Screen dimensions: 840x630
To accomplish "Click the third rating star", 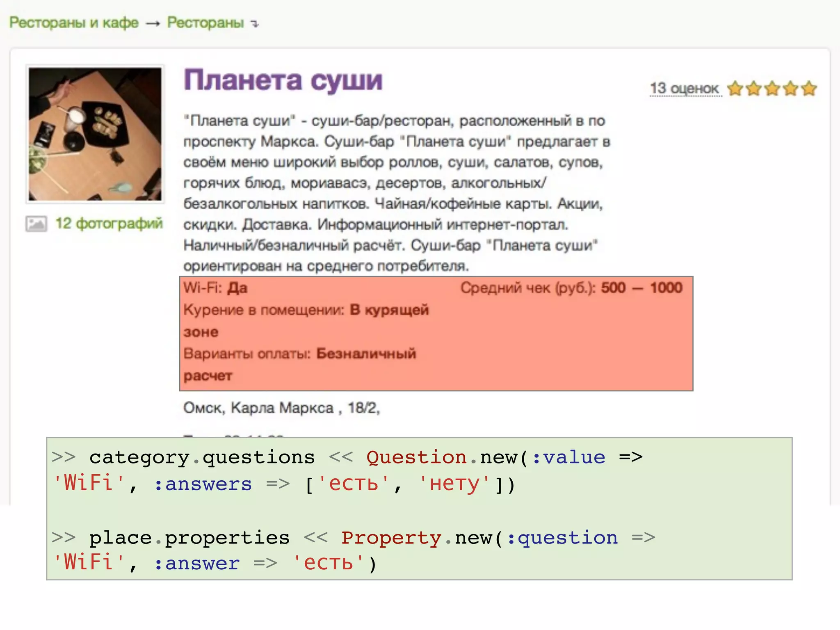I will point(772,88).
